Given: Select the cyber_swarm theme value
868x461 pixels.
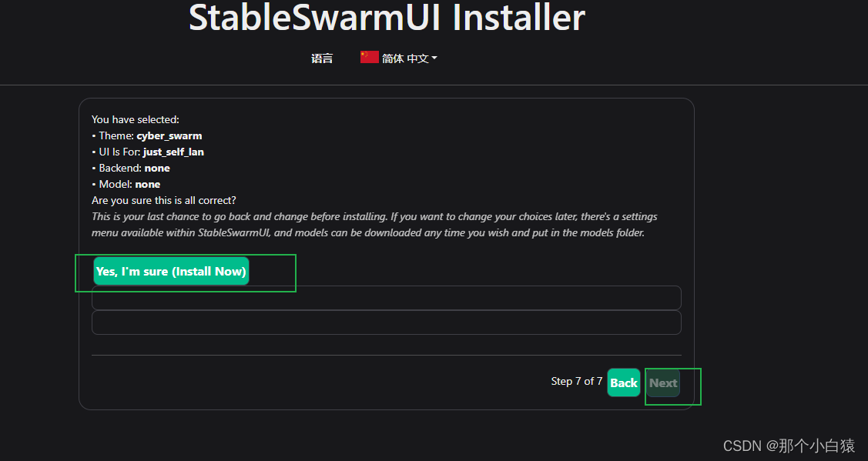Looking at the screenshot, I should pyautogui.click(x=169, y=135).
